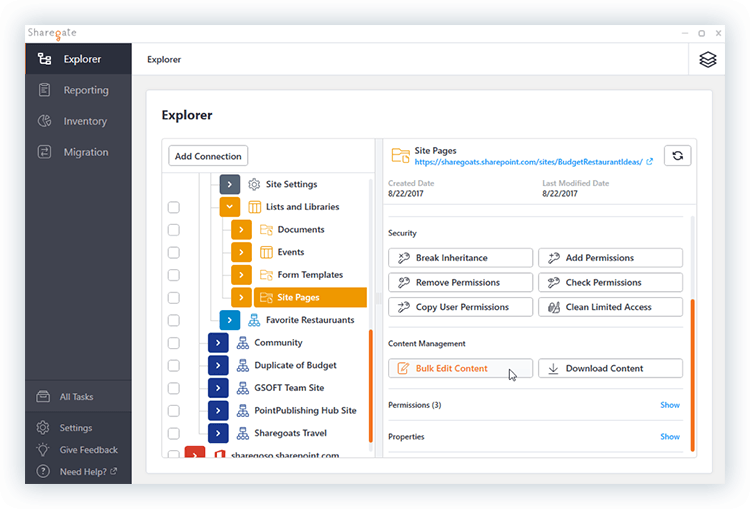750x509 pixels.
Task: Click the Need Help question mark icon
Action: pyautogui.click(x=43, y=472)
